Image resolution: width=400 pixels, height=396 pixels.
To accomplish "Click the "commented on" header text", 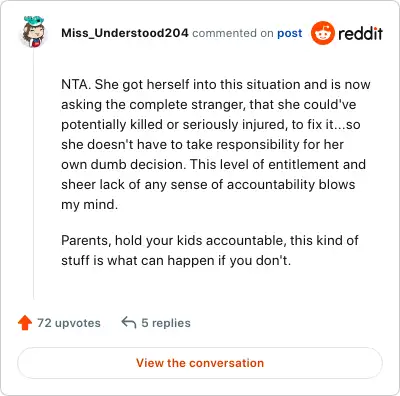I will tap(233, 33).
